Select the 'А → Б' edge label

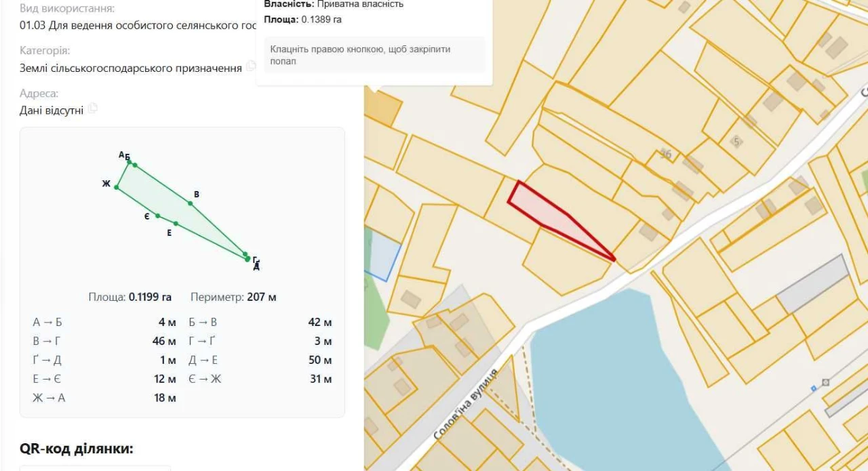[x=47, y=323]
